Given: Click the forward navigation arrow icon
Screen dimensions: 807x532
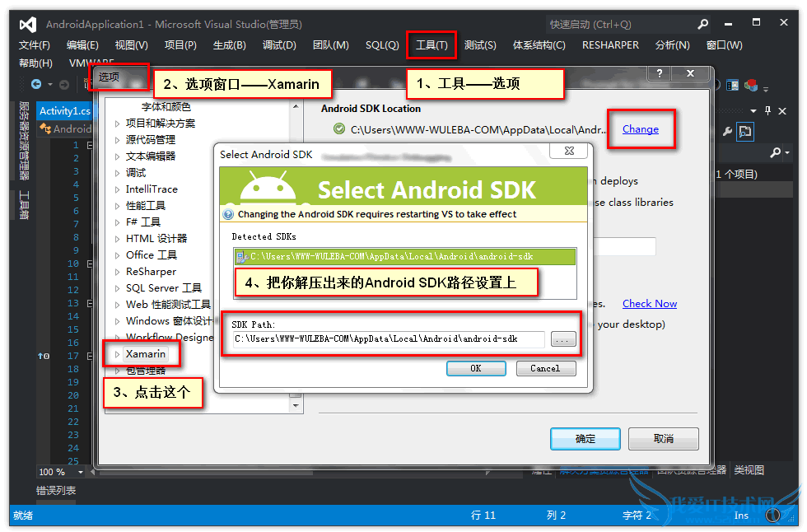Looking at the screenshot, I should (x=63, y=84).
